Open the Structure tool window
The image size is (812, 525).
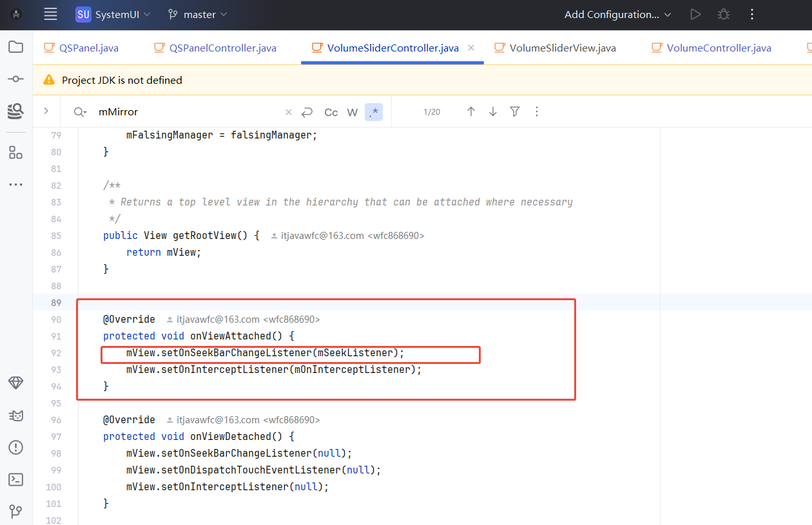(15, 153)
